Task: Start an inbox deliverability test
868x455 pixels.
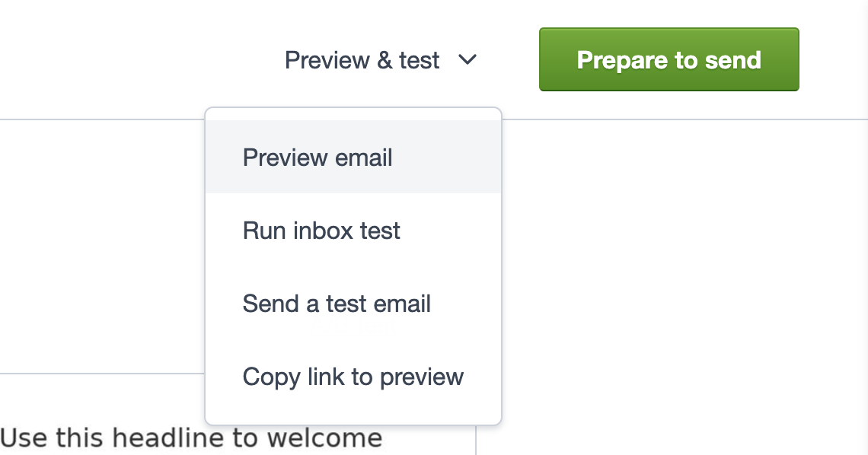Action: [x=321, y=231]
